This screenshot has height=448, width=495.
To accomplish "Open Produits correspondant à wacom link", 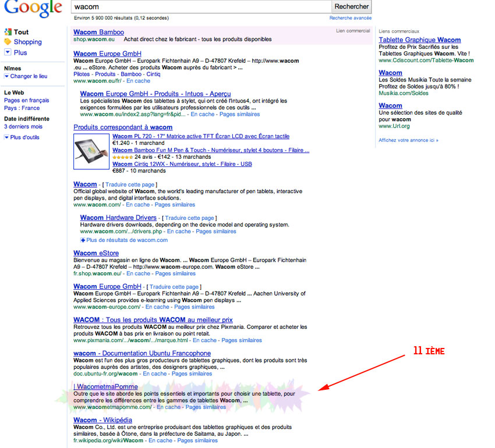I will [123, 127].
